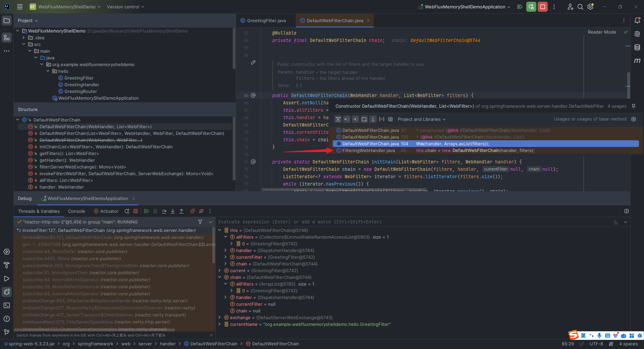
Task: Open the Project tool window icon
Action: coord(7,20)
